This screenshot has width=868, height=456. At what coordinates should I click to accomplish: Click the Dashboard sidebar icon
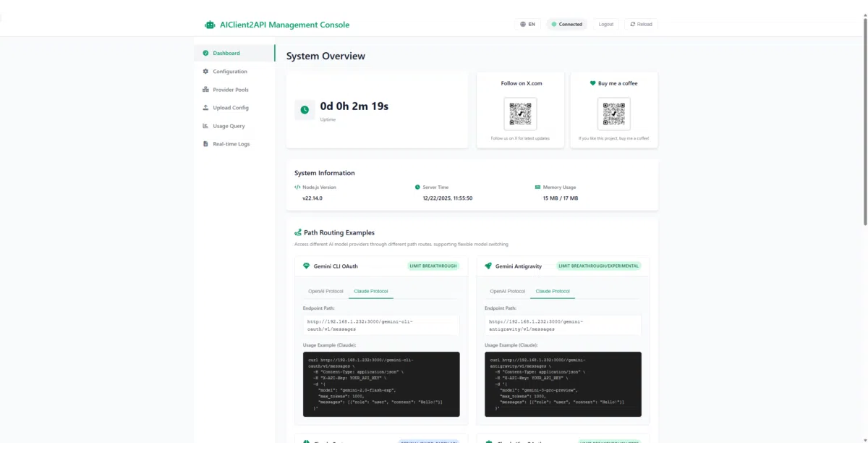click(x=205, y=53)
